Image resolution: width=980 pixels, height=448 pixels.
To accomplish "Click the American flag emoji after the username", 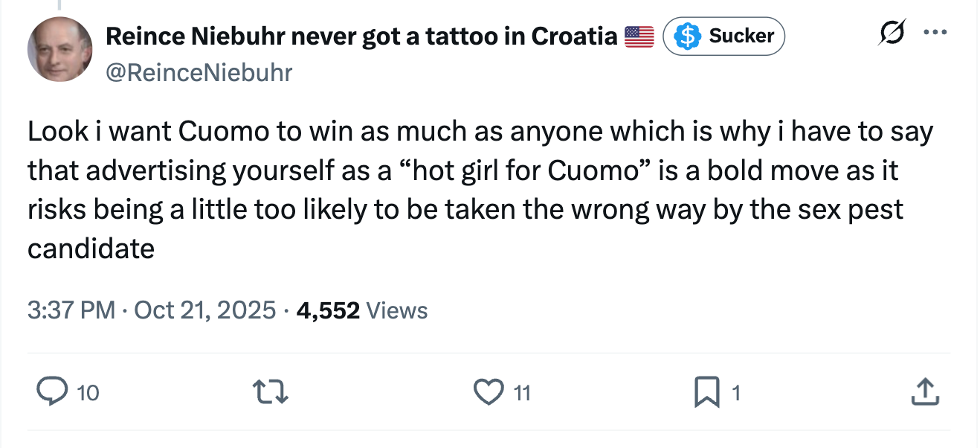I will pos(641,34).
